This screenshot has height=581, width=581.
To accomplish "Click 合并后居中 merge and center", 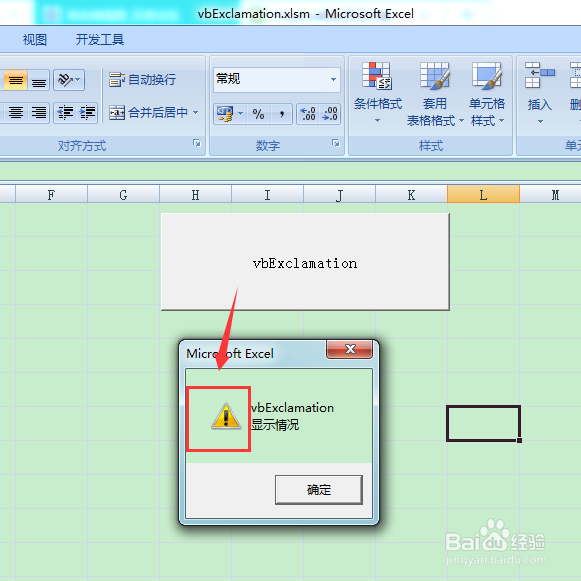I will pyautogui.click(x=148, y=113).
